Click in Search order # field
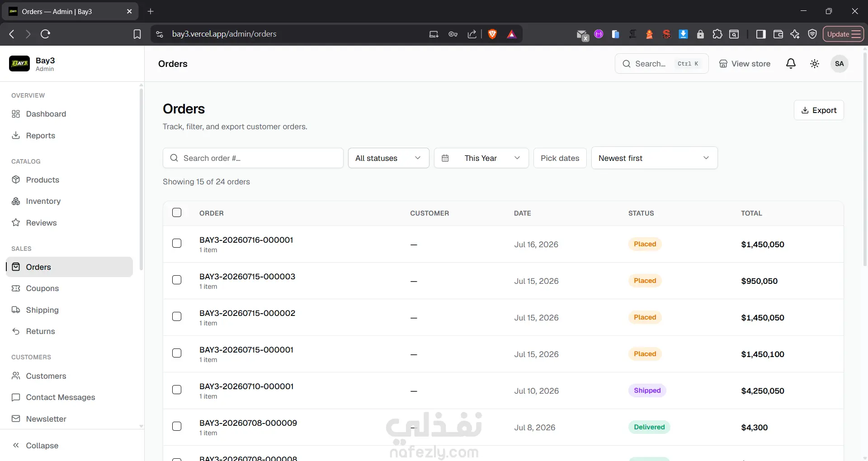Image resolution: width=868 pixels, height=461 pixels. 253,158
